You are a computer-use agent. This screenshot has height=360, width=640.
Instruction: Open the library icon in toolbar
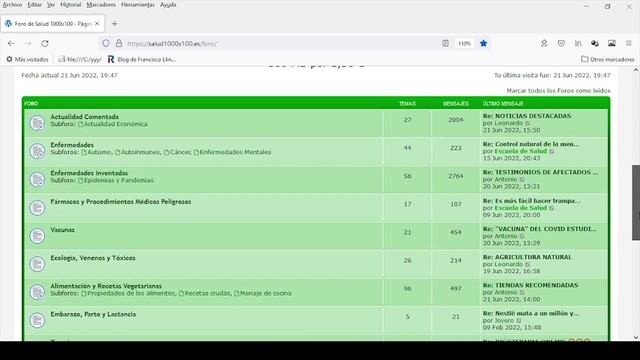click(578, 43)
